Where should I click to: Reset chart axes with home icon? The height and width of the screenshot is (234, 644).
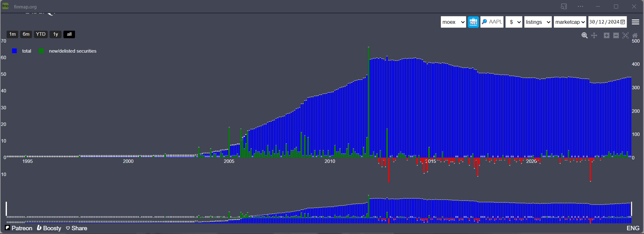[x=635, y=35]
